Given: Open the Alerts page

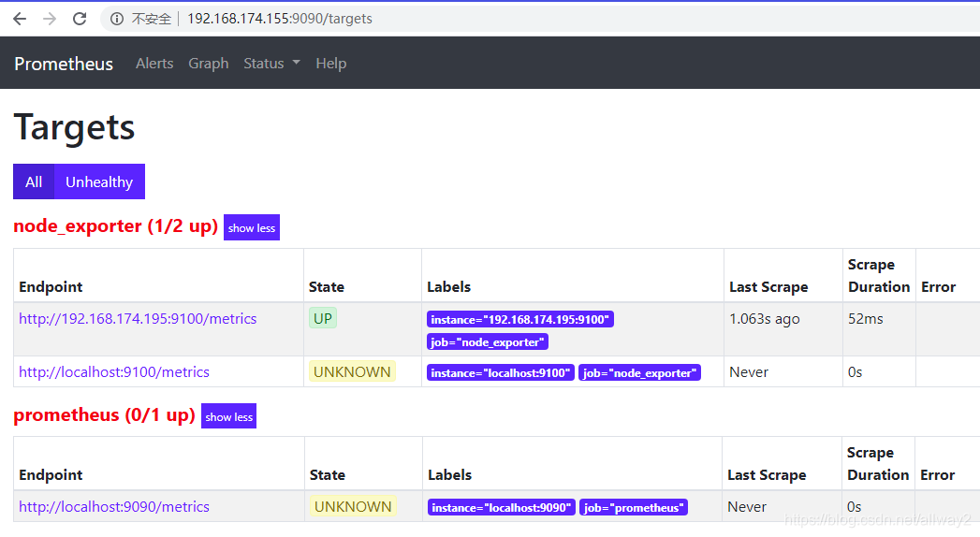Looking at the screenshot, I should (154, 64).
